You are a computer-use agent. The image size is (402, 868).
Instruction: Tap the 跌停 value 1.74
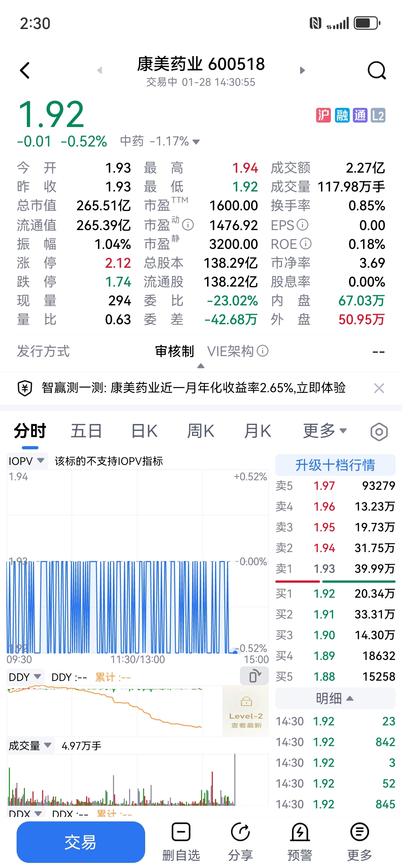118,282
